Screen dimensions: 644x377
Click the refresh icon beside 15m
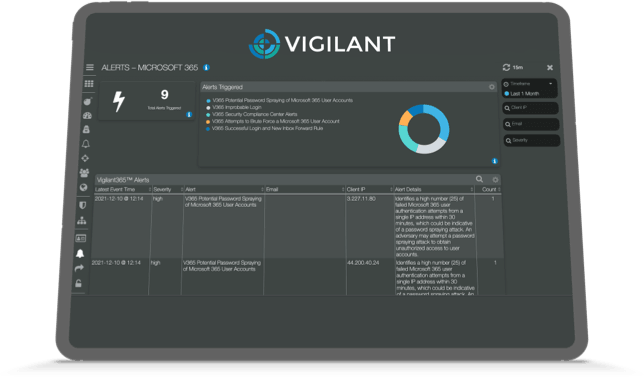pyautogui.click(x=506, y=67)
